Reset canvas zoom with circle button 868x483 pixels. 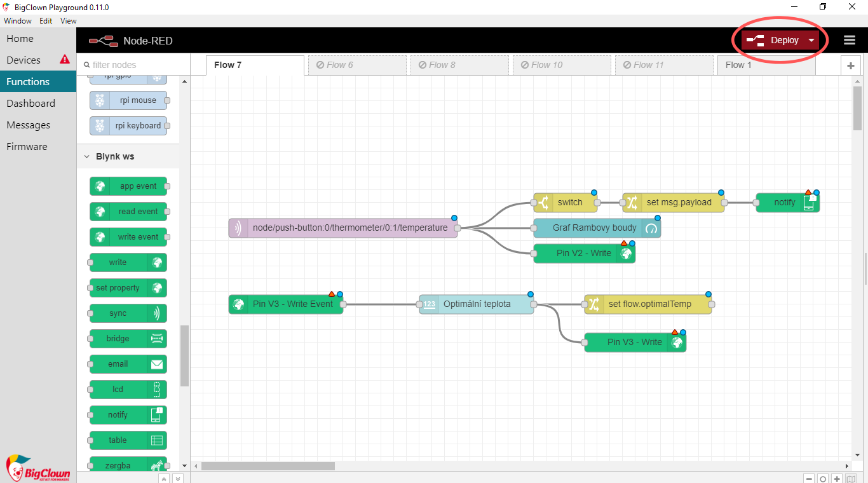click(823, 479)
